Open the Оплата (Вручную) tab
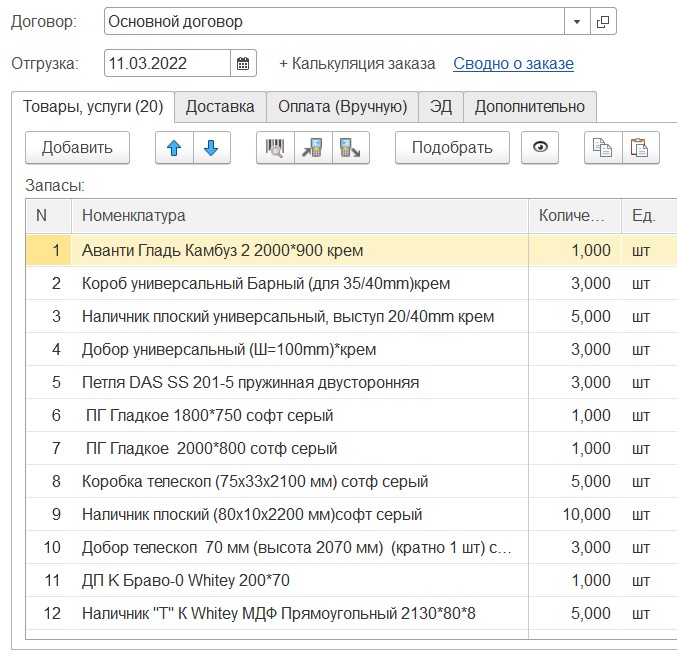This screenshot has width=677, height=658. tap(342, 107)
